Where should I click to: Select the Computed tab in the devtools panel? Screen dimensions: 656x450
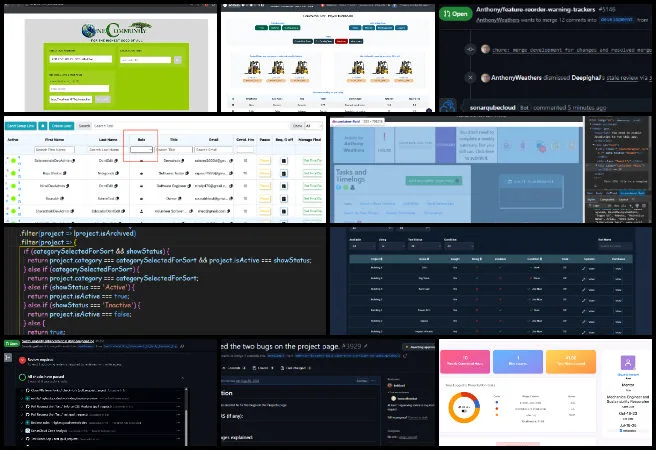click(x=607, y=199)
